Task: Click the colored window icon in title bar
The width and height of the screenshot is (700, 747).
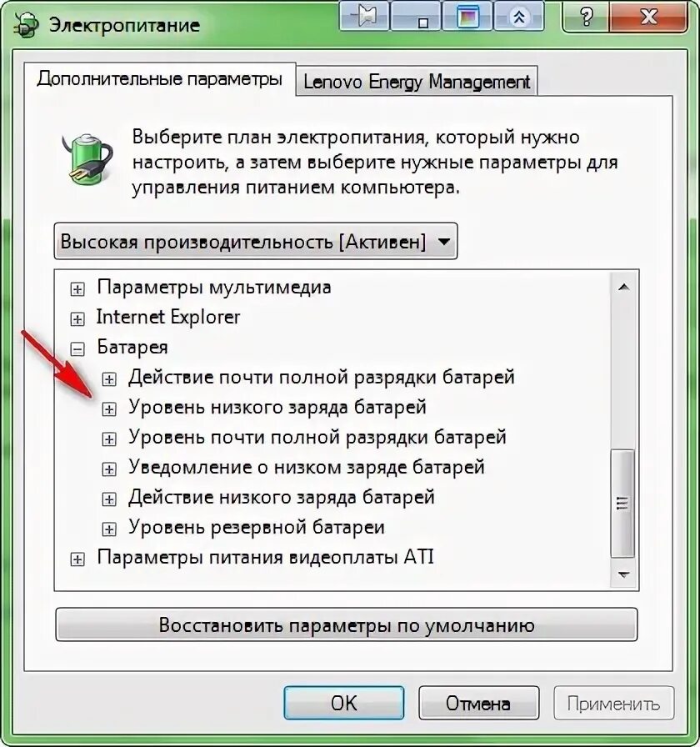Action: tap(467, 17)
